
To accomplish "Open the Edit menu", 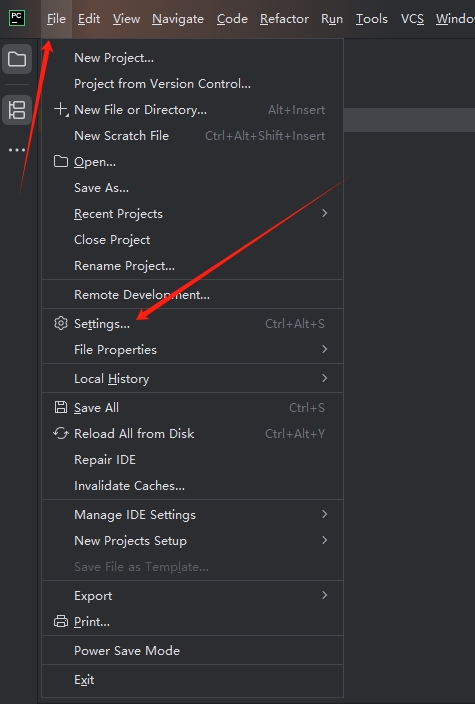I will pyautogui.click(x=89, y=19).
